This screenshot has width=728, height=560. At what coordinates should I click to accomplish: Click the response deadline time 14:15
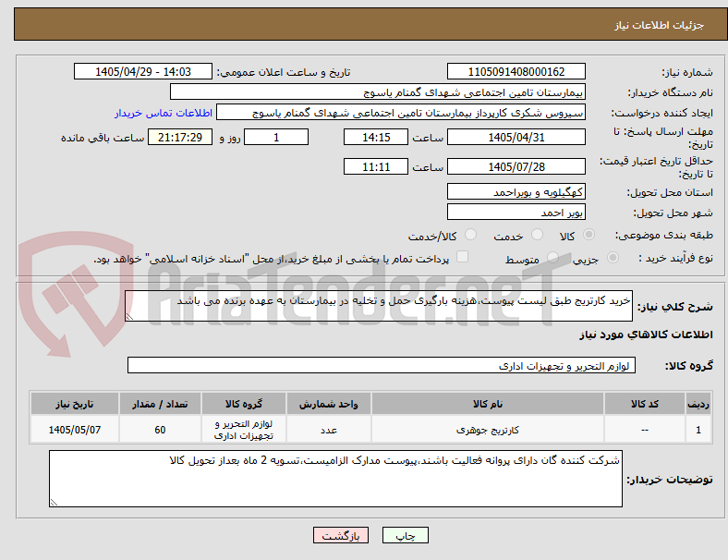coord(376,137)
